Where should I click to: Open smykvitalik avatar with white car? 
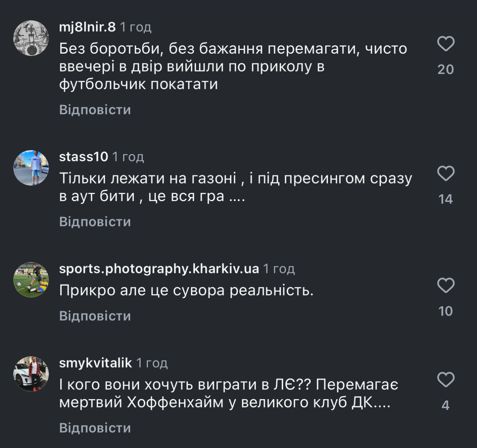coord(31,374)
